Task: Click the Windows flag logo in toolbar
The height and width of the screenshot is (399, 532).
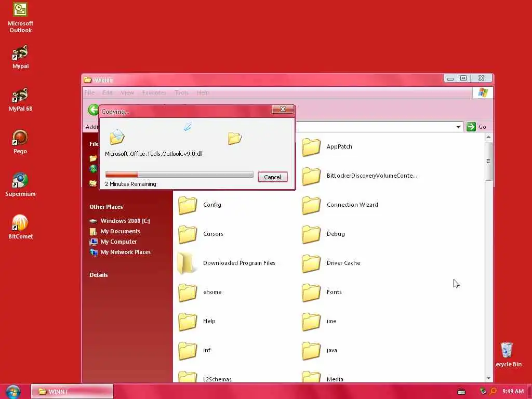Action: tap(483, 92)
